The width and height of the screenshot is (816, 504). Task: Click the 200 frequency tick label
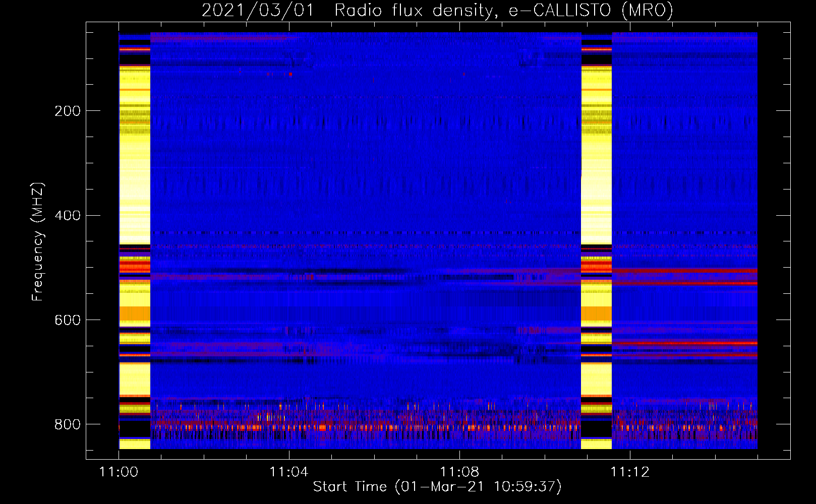tap(68, 111)
